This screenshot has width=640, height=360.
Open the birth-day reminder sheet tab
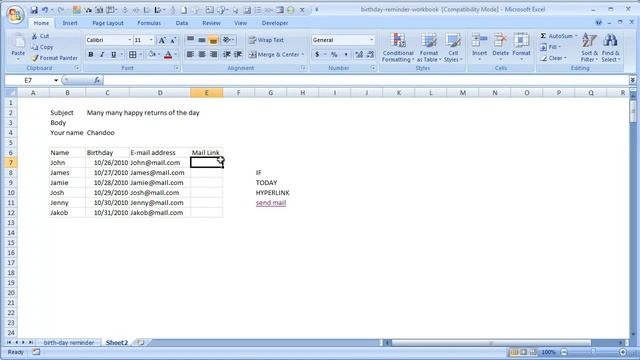point(69,342)
